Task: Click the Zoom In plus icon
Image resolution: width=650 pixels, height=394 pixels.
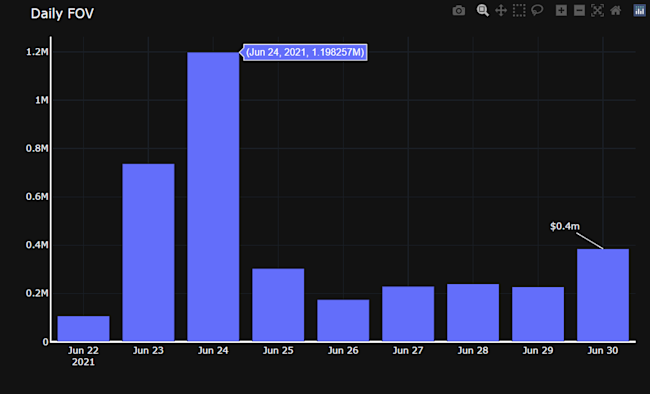Action: [561, 10]
